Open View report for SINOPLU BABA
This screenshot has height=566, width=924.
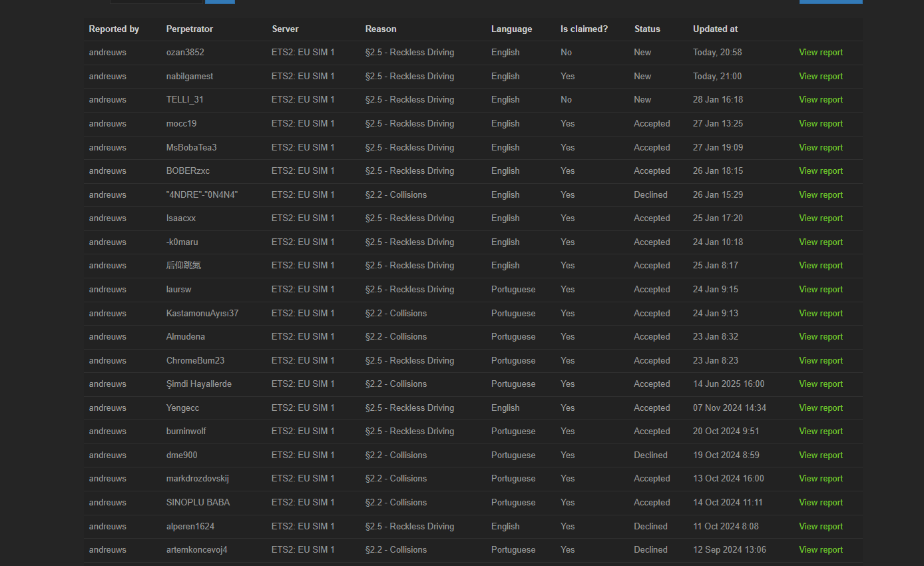coord(820,503)
